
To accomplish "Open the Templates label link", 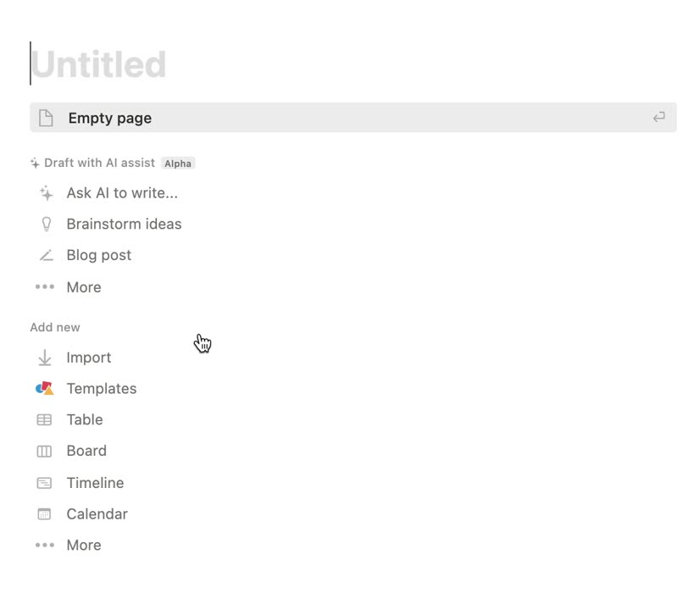I will (102, 389).
